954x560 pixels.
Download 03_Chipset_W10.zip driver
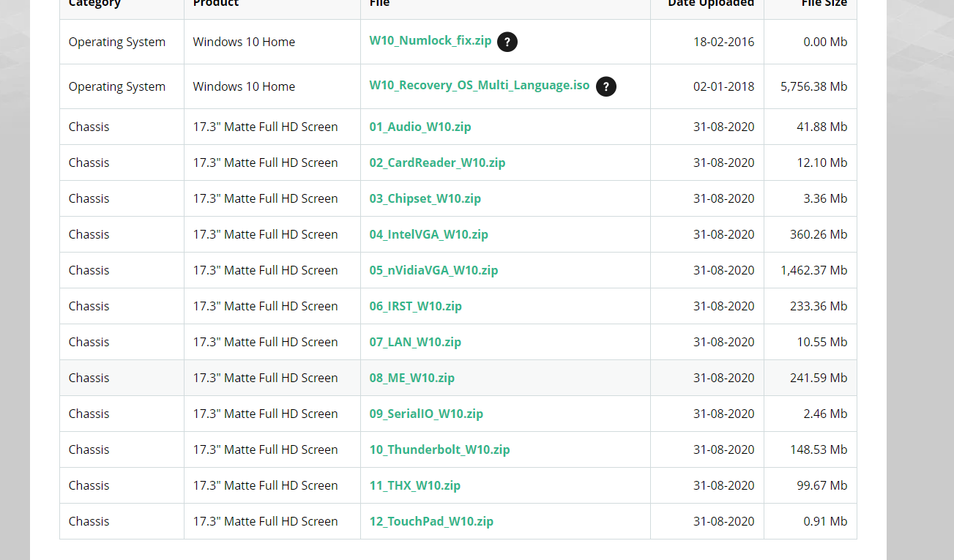pyautogui.click(x=425, y=198)
